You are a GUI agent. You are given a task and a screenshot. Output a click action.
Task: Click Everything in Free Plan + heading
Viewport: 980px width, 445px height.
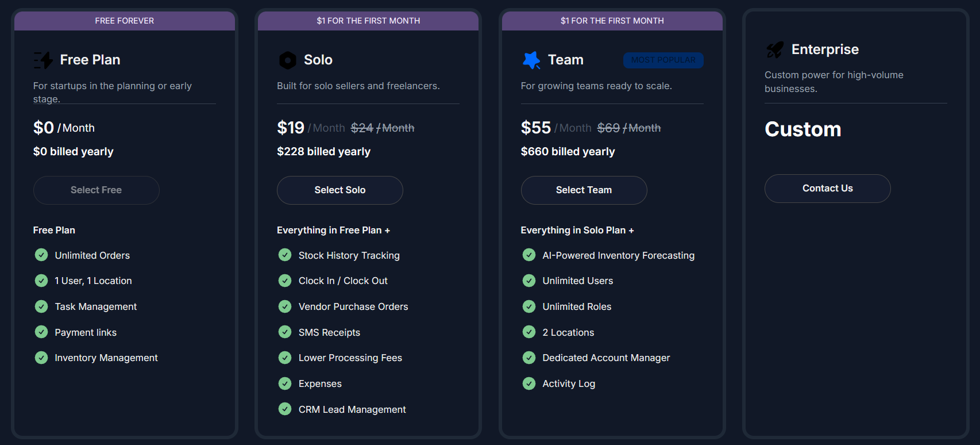[334, 230]
